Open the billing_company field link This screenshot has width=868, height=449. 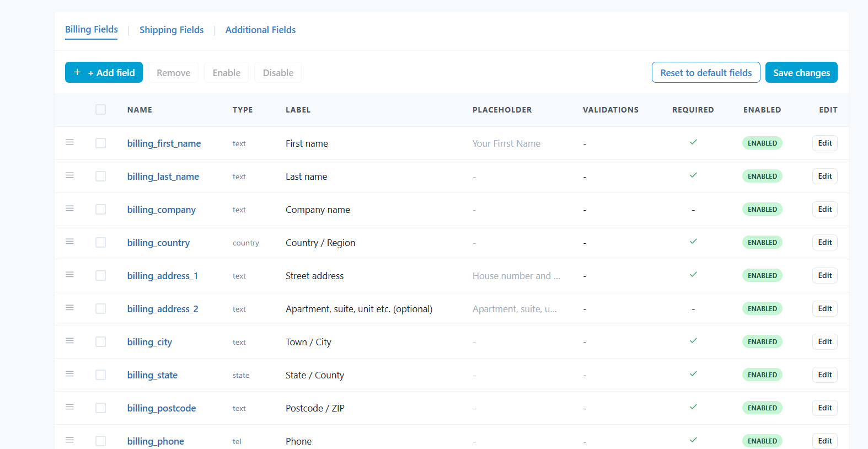point(161,210)
